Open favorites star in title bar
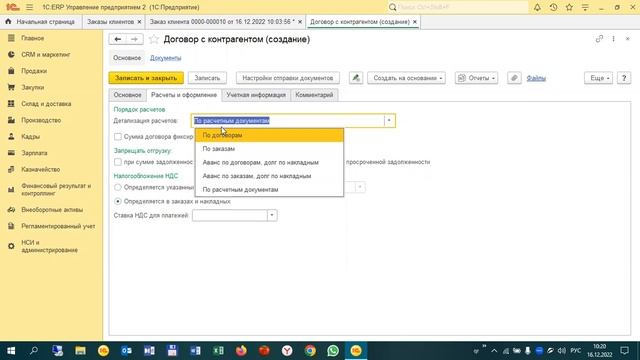Viewport: 640px width, 360px height. 569,7
